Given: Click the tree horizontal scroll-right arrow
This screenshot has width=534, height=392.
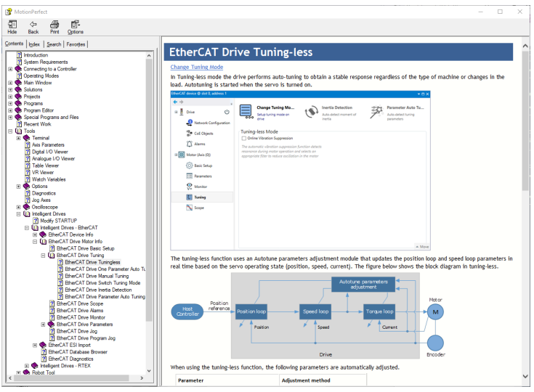Looking at the screenshot, I should point(142,378).
